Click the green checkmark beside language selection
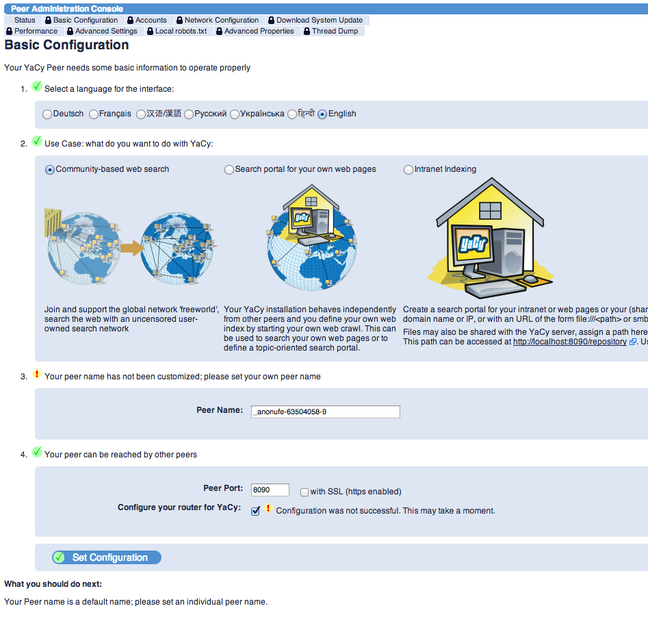 tap(37, 86)
